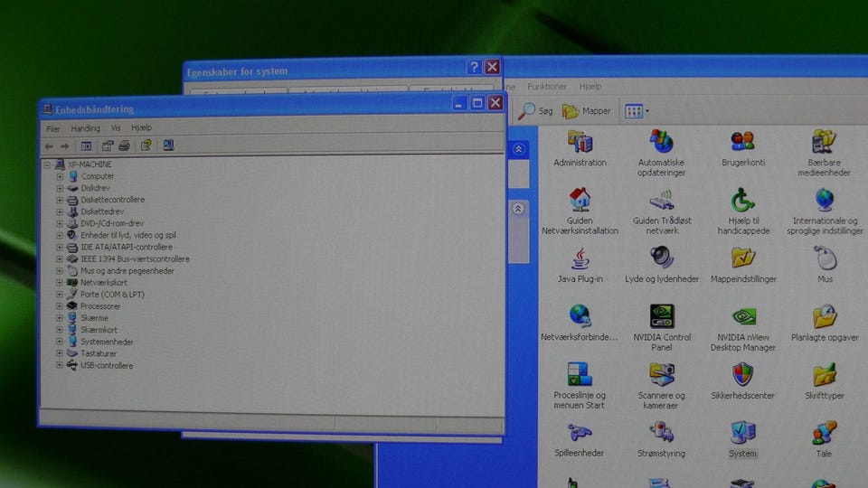
Task: Open Hjælp menu in Control Panel window
Action: (590, 87)
